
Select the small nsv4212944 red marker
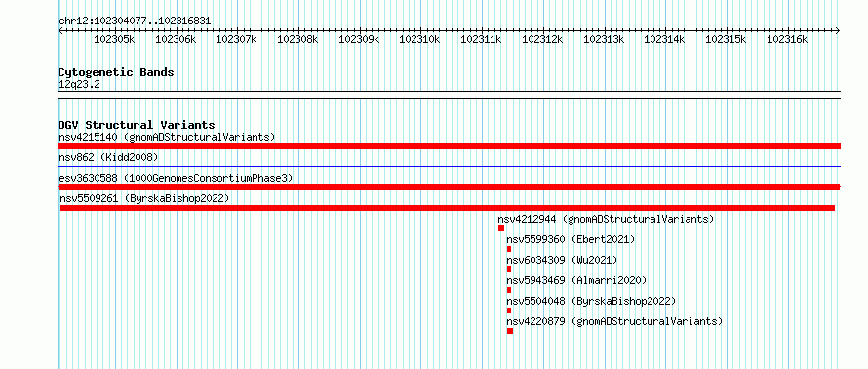point(501,228)
